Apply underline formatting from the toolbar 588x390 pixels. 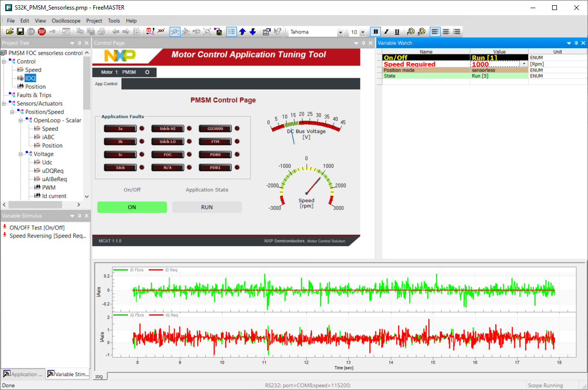click(x=398, y=32)
